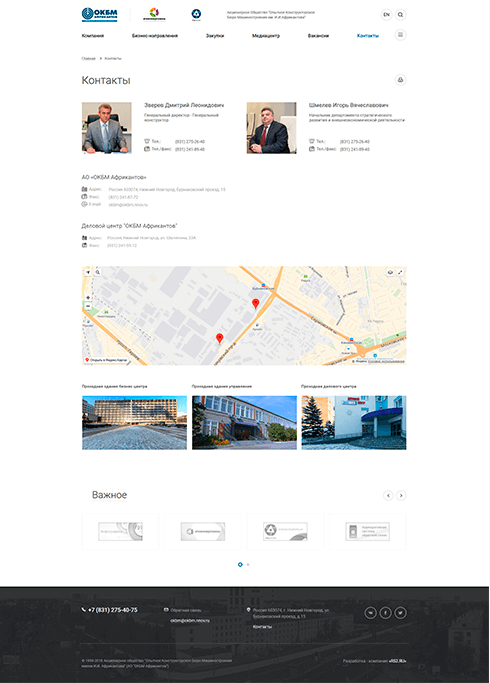
Task: Zoom in the map with plus button
Action: point(88,298)
